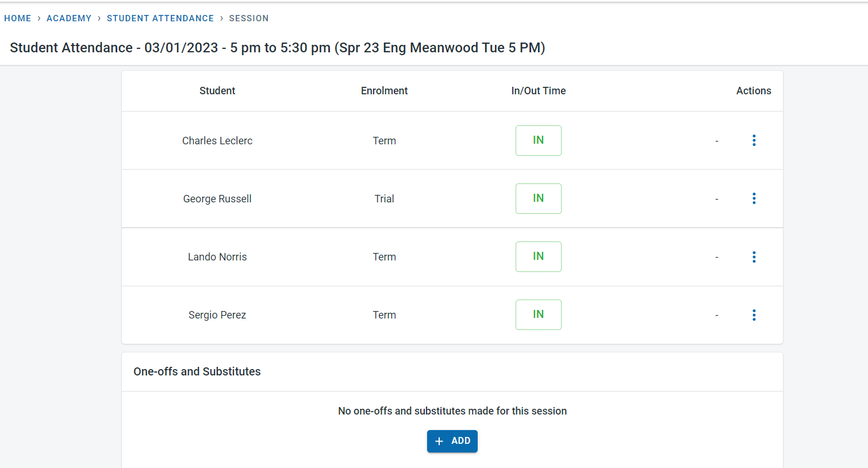The image size is (868, 468).
Task: Click the In/Out Time column header
Action: tap(538, 91)
